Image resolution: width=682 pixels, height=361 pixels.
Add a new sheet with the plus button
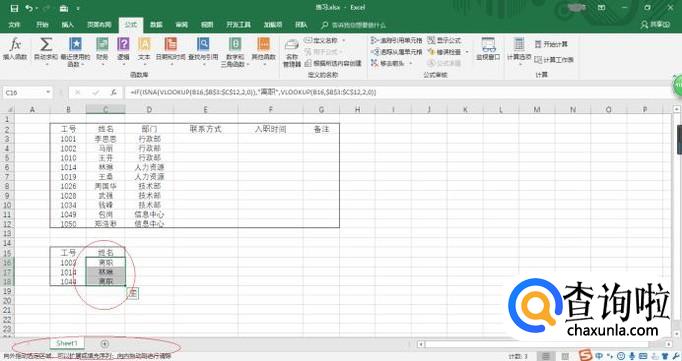click(x=104, y=344)
